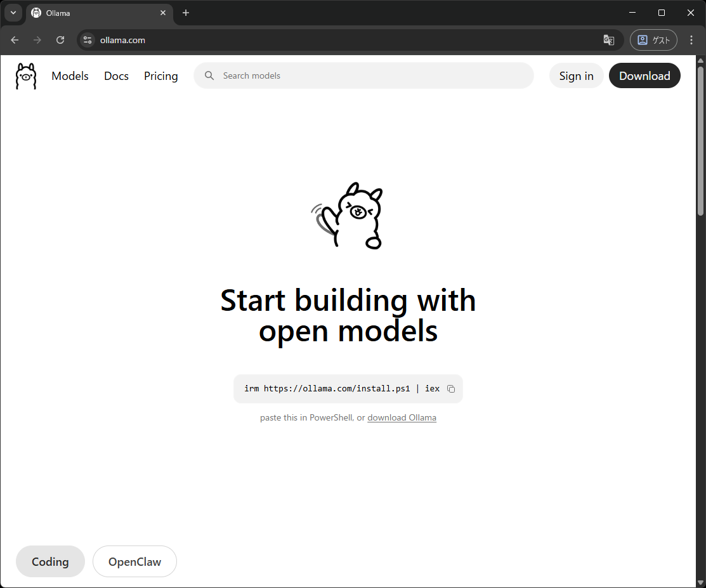Select the Coding category pill
706x588 pixels.
50,561
